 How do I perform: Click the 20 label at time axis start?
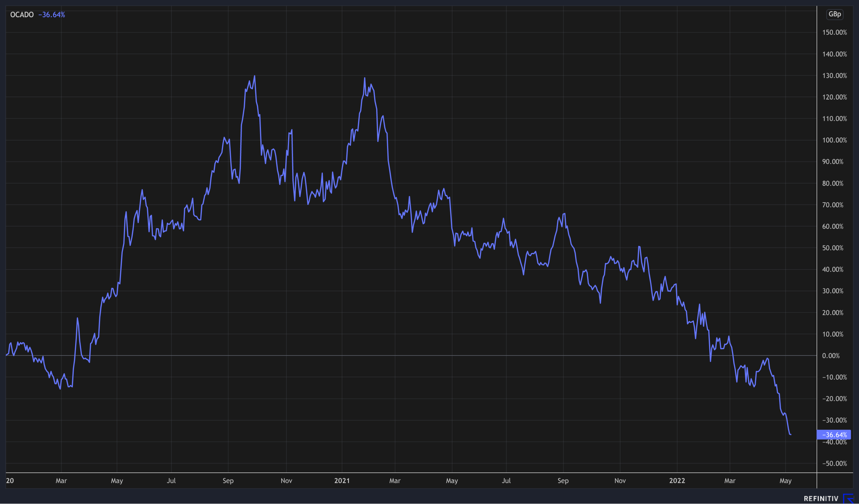click(x=10, y=480)
